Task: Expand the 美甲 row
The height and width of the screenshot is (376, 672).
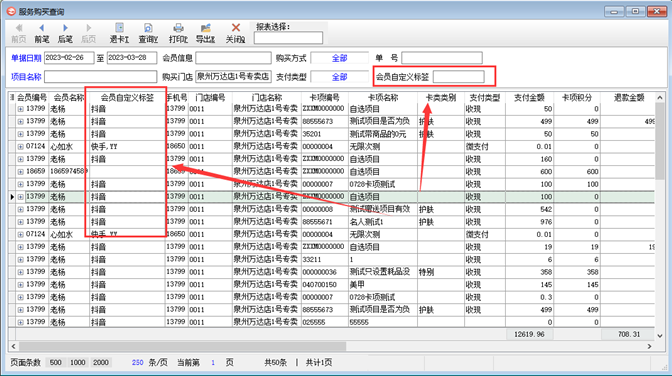Action: pyautogui.click(x=21, y=285)
